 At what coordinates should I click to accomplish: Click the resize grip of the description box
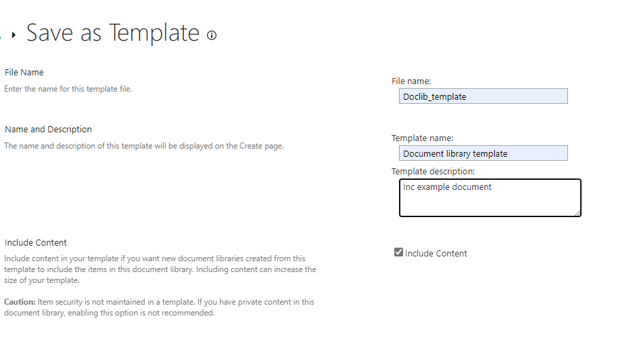coord(577,213)
